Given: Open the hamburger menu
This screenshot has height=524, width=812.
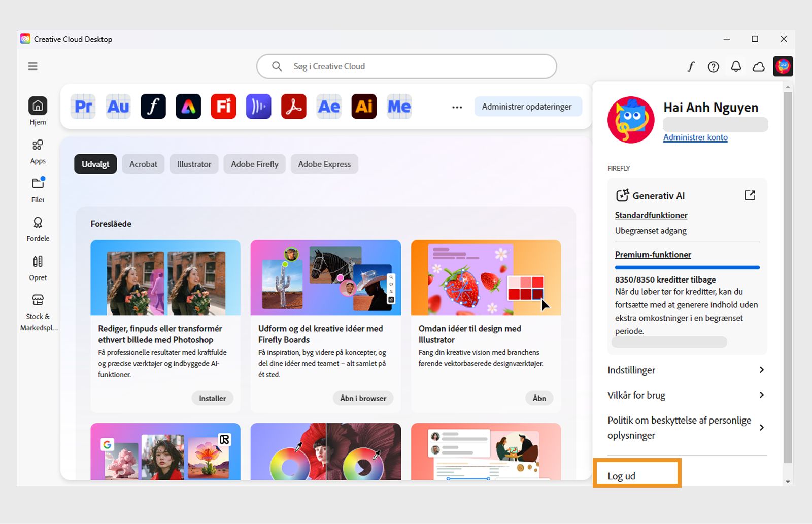Looking at the screenshot, I should pos(33,66).
